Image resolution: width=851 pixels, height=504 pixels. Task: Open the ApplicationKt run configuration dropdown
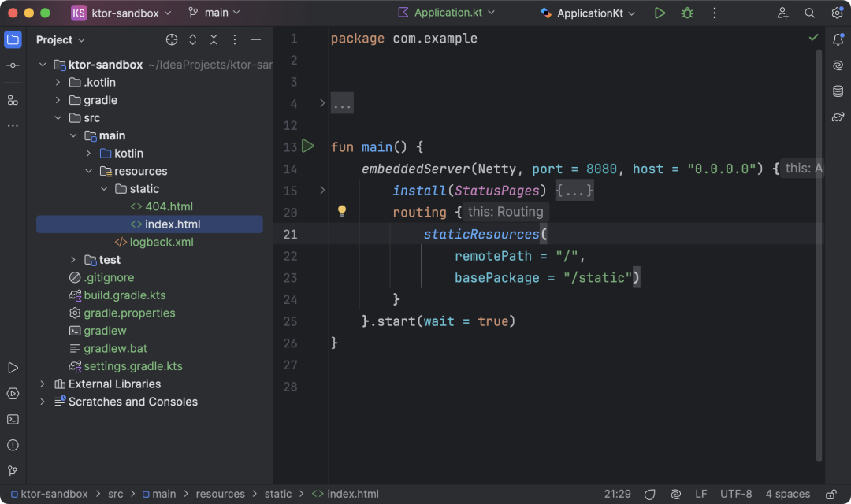(x=588, y=13)
